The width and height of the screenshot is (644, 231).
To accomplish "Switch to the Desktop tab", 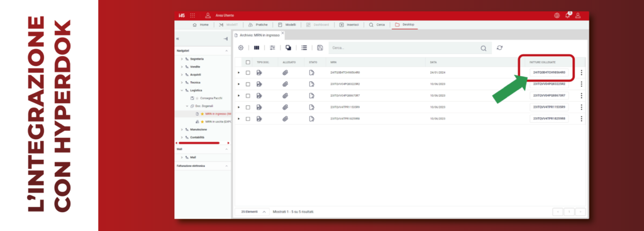I will [x=404, y=25].
